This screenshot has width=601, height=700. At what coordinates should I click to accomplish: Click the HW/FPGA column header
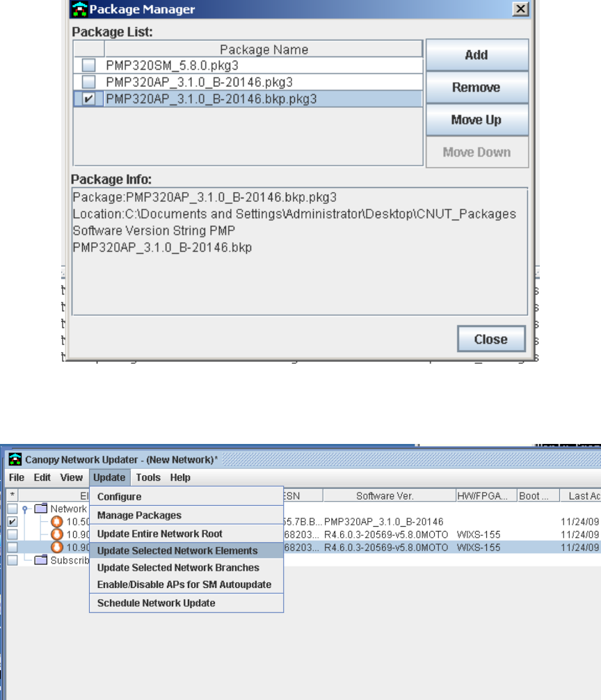(x=486, y=496)
